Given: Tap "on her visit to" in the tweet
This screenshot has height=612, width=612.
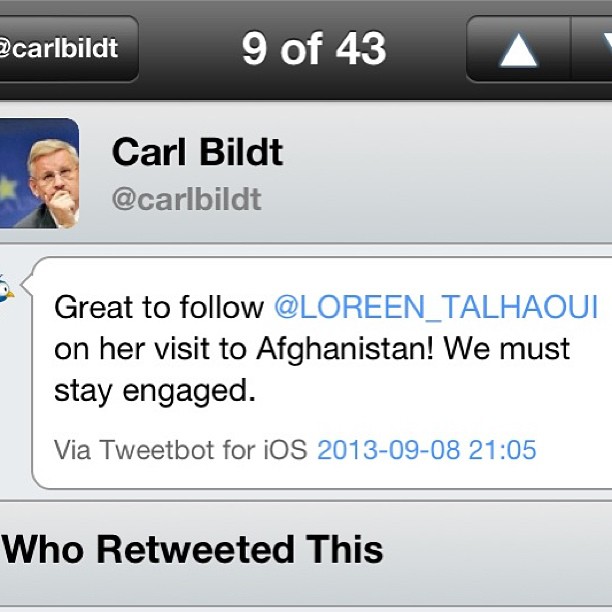Looking at the screenshot, I should [151, 349].
